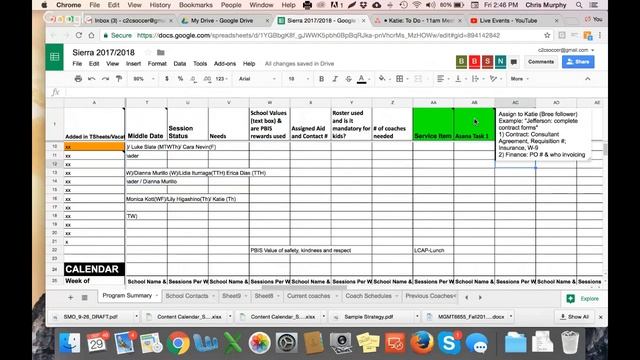Click the blue Share button
Screen dimensions: 640x360
[x=578, y=62]
